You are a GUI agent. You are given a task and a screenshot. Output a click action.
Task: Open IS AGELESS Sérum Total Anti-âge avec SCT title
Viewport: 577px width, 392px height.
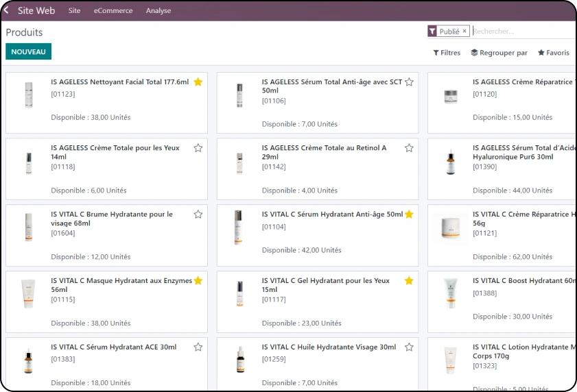(332, 86)
